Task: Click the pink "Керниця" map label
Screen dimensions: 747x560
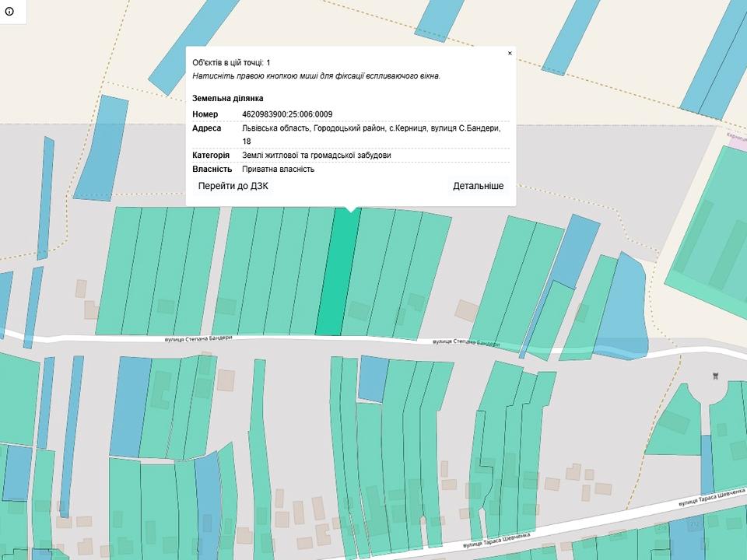Action: [736, 136]
